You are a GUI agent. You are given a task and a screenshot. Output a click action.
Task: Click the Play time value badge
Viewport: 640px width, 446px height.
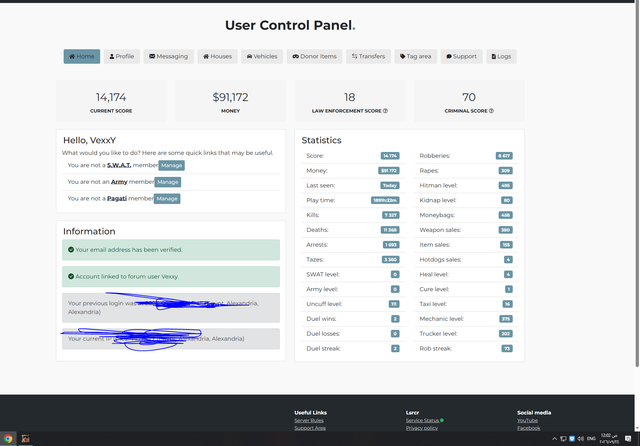point(385,200)
